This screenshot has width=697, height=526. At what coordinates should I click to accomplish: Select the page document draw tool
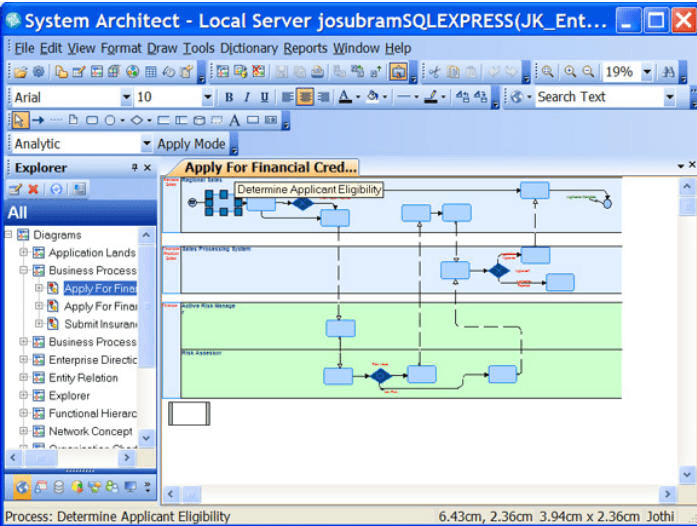73,120
